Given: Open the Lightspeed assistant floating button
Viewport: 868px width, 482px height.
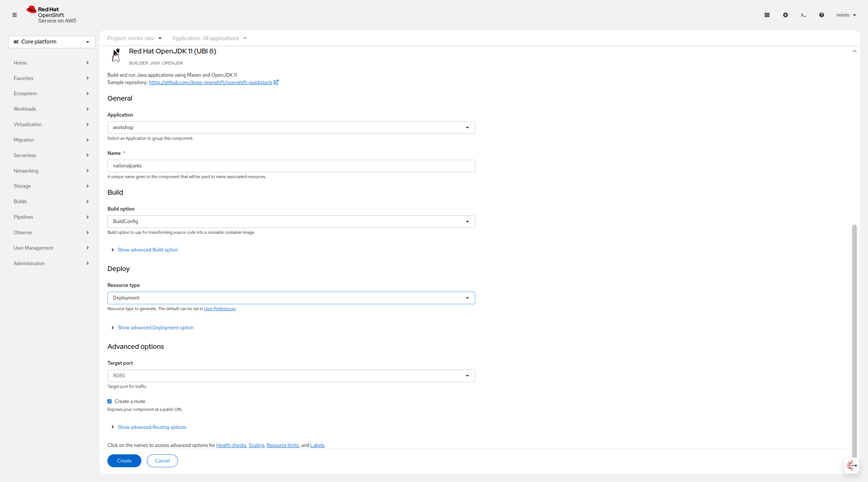Looking at the screenshot, I should coord(851,465).
